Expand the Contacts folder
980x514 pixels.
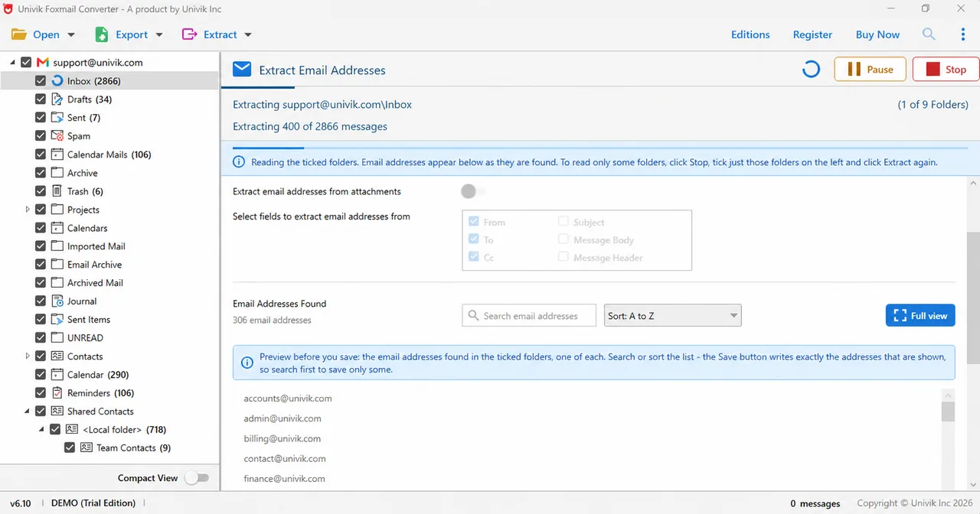(x=28, y=356)
